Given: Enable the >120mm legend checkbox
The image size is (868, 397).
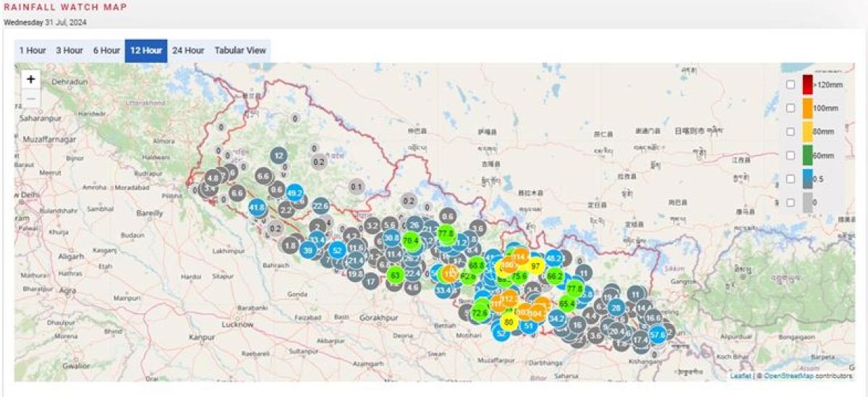Looking at the screenshot, I should click(x=791, y=85).
